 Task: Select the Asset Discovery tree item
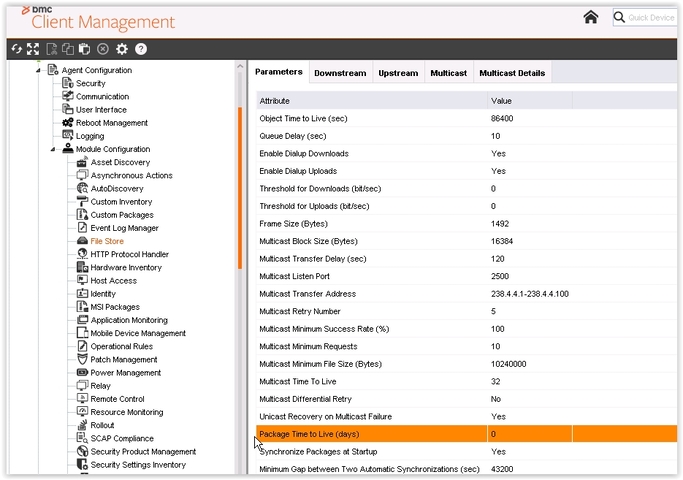click(120, 162)
